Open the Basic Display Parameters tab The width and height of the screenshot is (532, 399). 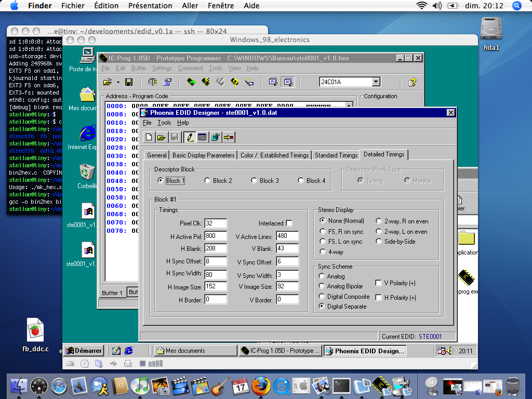click(x=203, y=155)
